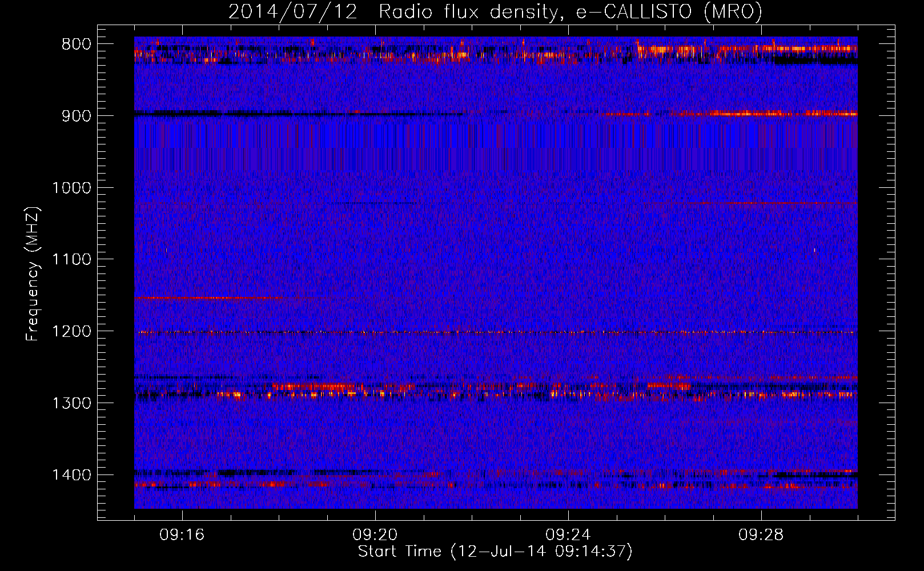The image size is (924, 571).
Task: Select the 1400 frequency axis label
Action: pos(71,475)
